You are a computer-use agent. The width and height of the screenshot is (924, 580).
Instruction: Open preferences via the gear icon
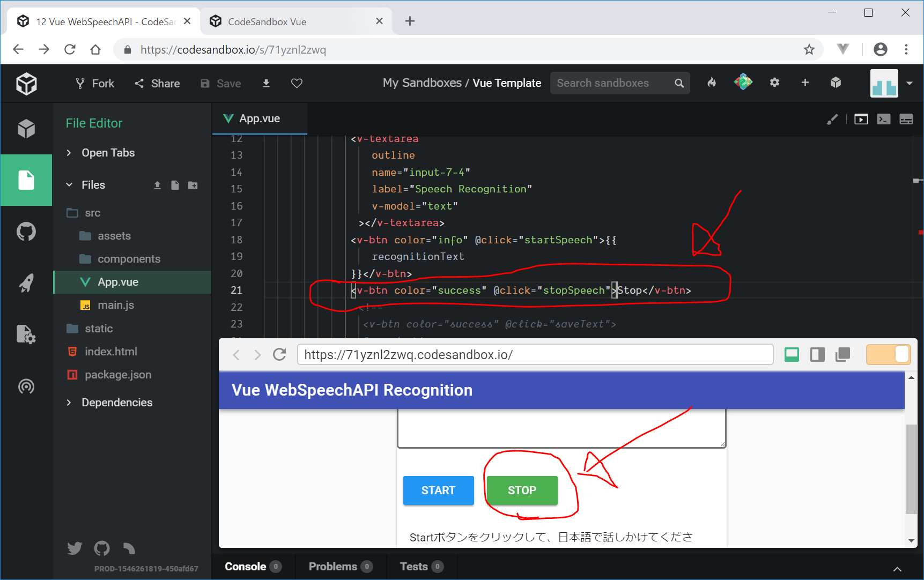coord(774,83)
